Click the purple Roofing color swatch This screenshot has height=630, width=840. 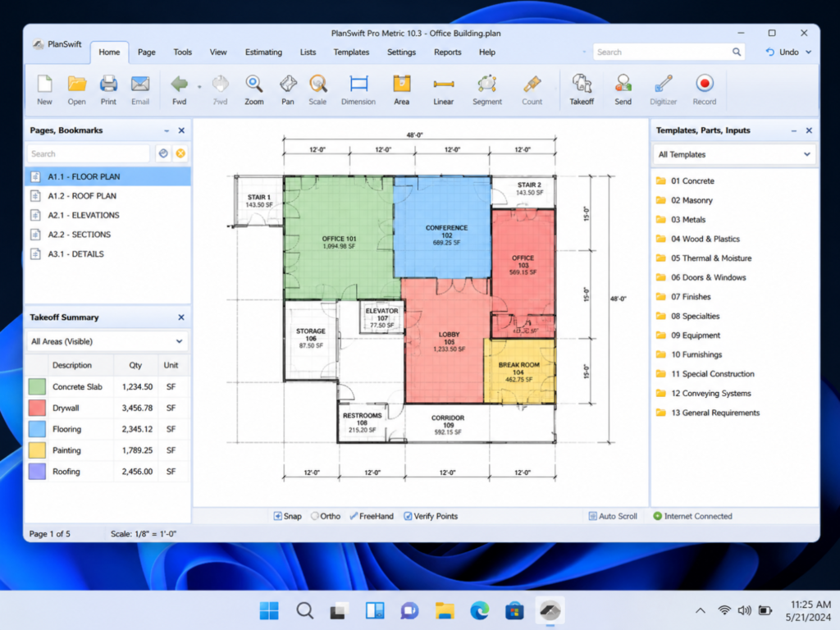click(x=37, y=472)
